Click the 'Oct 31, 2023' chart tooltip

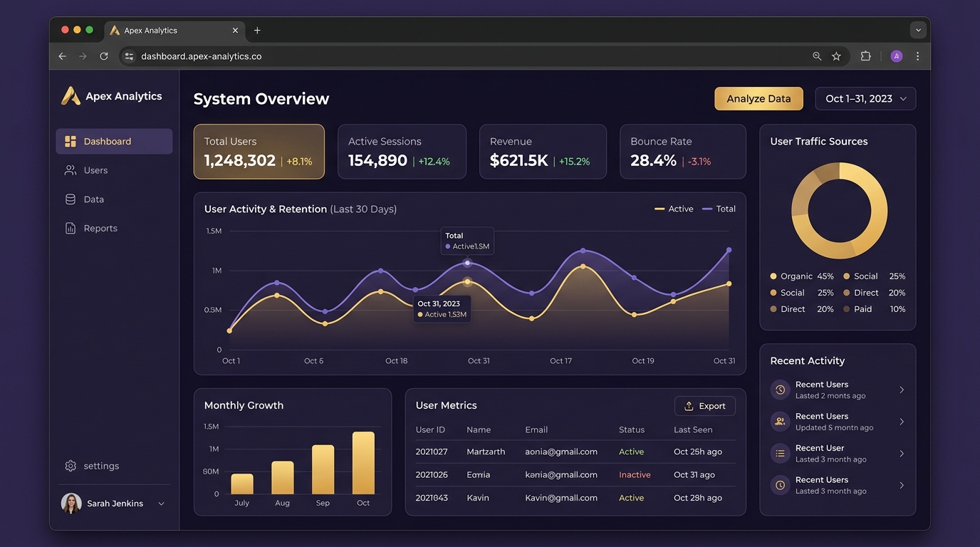[442, 309]
